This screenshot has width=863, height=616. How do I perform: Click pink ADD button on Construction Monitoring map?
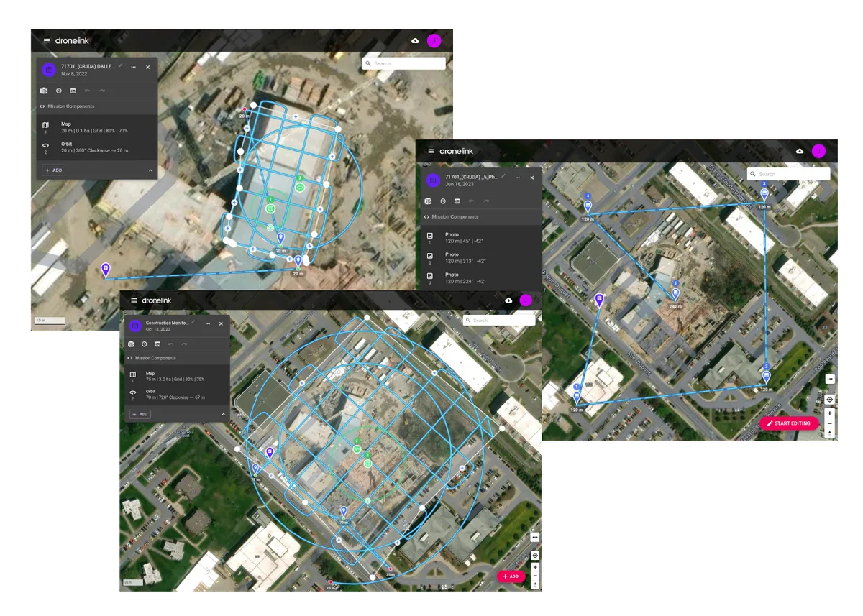[511, 576]
